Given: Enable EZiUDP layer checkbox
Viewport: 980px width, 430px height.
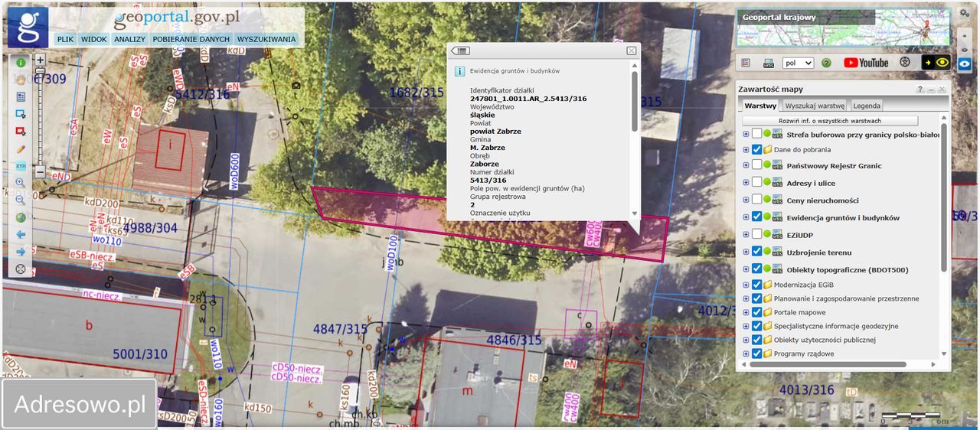Looking at the screenshot, I should click(757, 234).
